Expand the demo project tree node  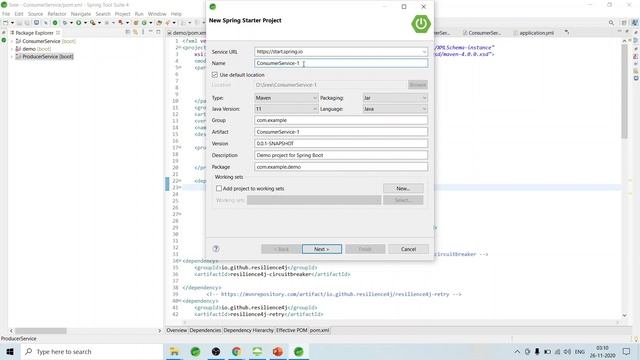click(x=12, y=49)
